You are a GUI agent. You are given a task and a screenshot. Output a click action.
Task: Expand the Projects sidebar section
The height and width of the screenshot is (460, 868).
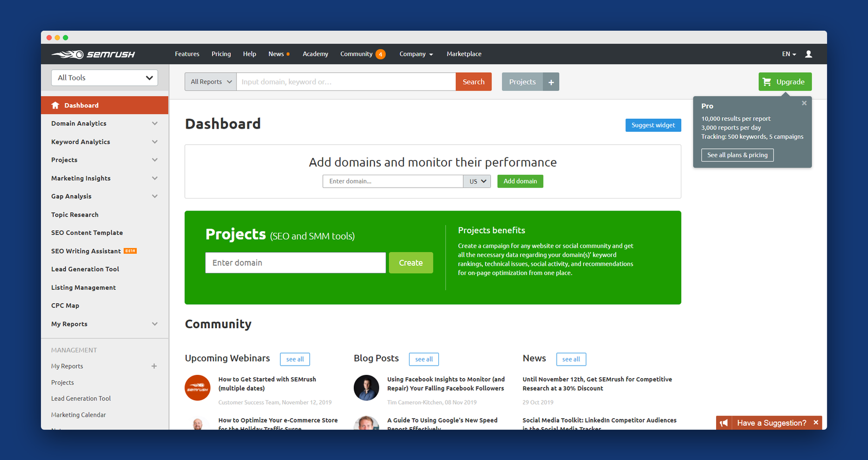tap(155, 160)
